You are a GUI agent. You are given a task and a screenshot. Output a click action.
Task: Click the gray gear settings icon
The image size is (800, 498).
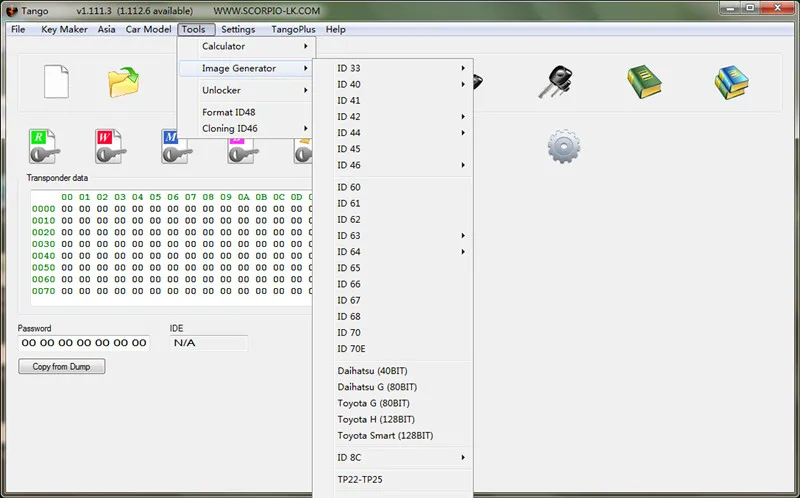(x=563, y=146)
